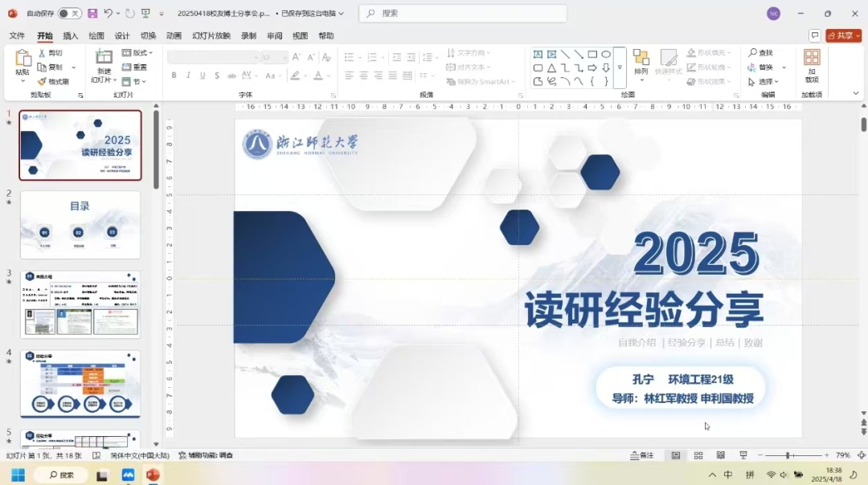Select the oval shape in shapes gallery
Screen dimensions: 868x485
[x=606, y=54]
